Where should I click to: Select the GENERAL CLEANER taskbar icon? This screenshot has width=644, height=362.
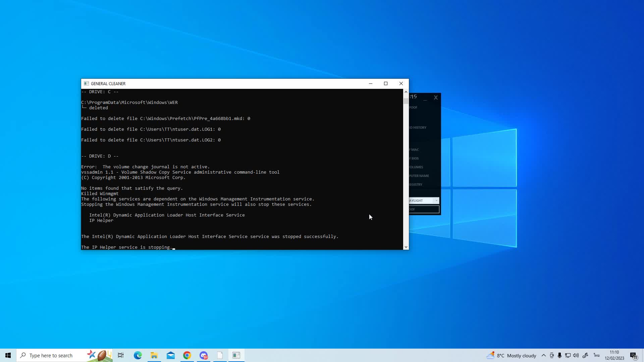(236, 355)
